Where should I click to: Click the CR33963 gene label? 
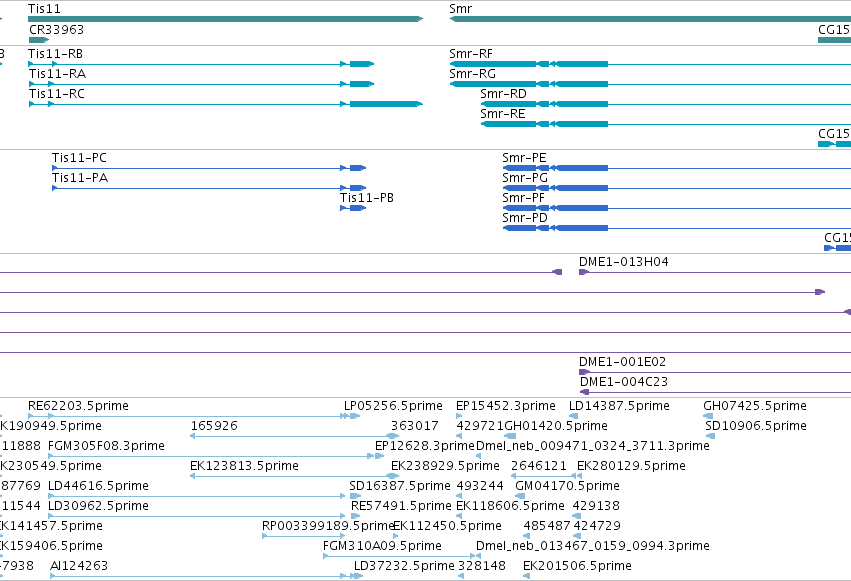pos(56,29)
